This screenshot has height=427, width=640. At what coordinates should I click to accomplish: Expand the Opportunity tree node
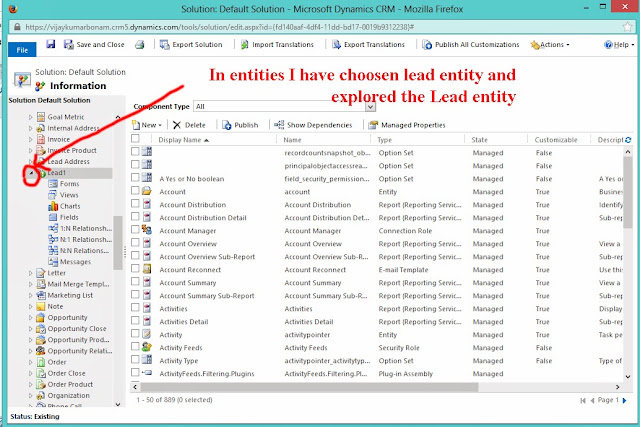(x=31, y=318)
